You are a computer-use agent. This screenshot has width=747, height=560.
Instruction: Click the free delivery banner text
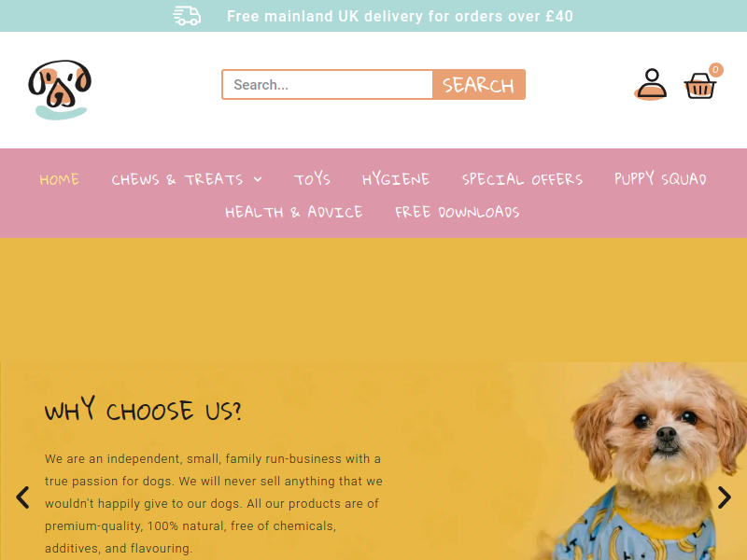pyautogui.click(x=400, y=16)
